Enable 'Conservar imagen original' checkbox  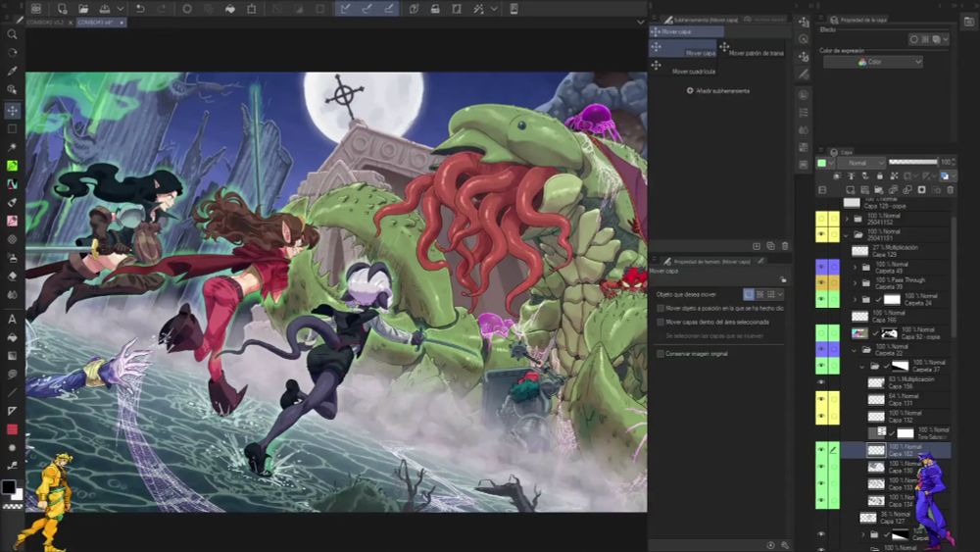point(660,353)
